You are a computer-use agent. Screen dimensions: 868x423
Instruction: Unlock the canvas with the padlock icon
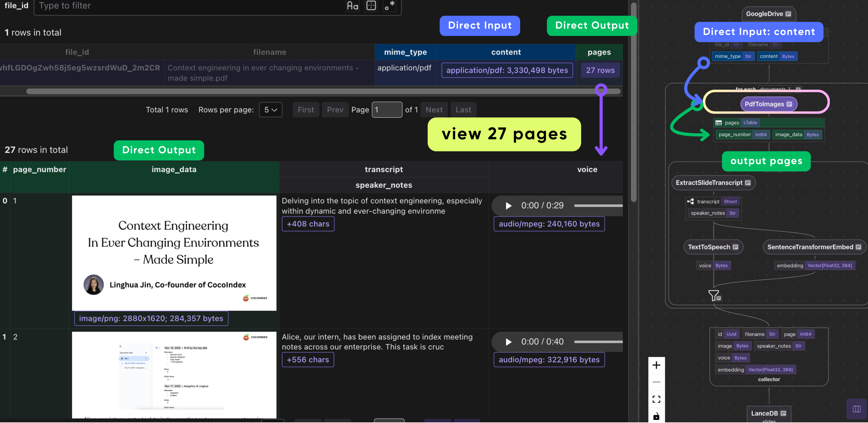click(x=656, y=416)
